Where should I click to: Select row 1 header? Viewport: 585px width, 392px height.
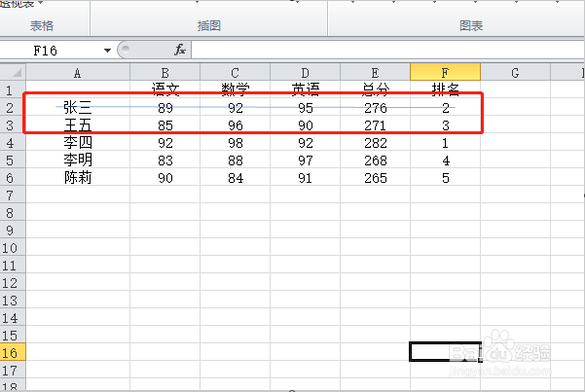(x=13, y=89)
